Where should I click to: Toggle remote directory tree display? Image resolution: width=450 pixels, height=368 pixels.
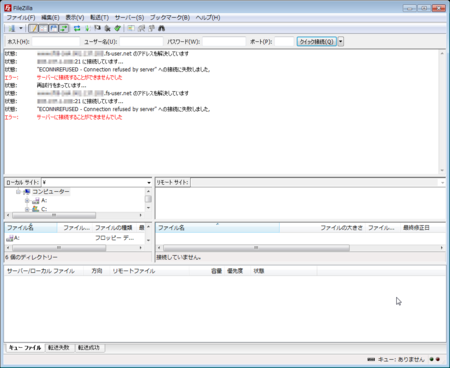[53, 28]
